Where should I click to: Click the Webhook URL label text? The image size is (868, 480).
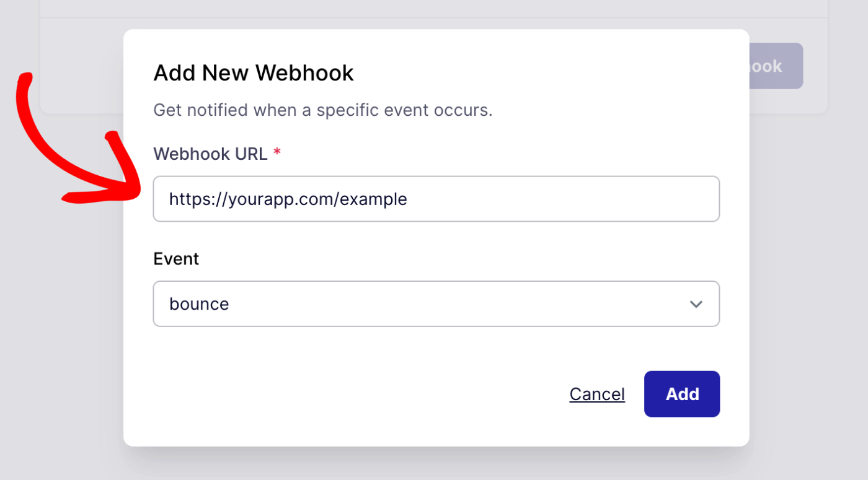211,153
